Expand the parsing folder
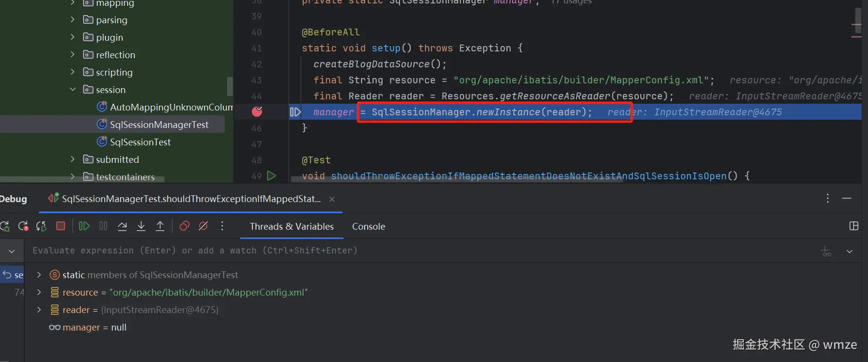The height and width of the screenshot is (362, 868). click(x=73, y=19)
